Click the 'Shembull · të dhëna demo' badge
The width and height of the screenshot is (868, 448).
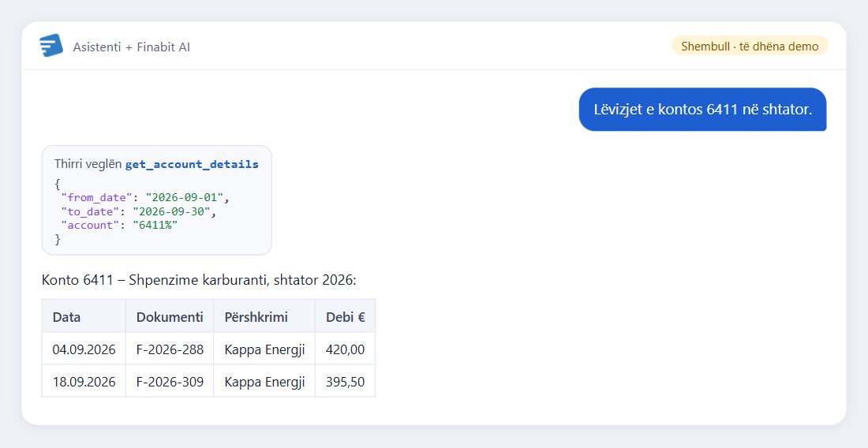coord(750,46)
